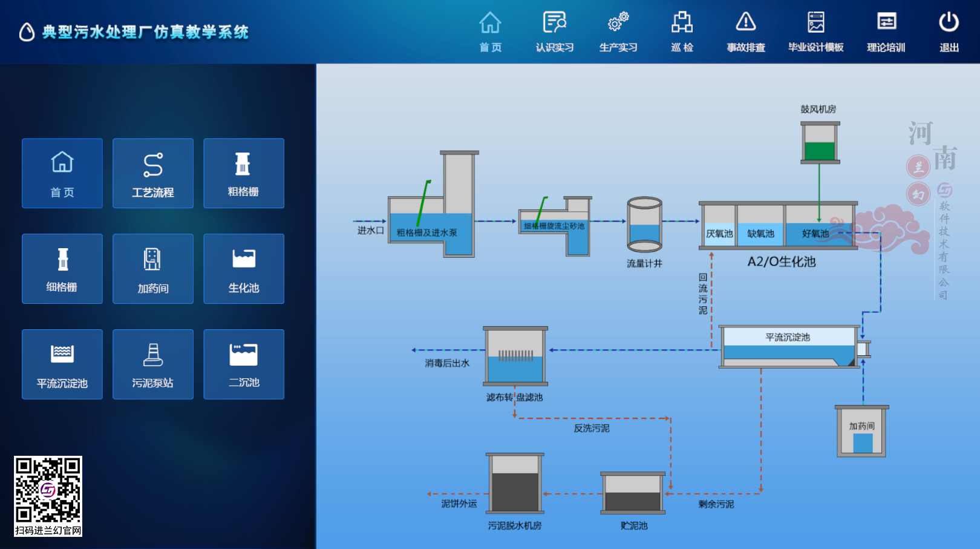Image resolution: width=980 pixels, height=549 pixels.
Task: Click the 鼓风机房 tank in diagram
Action: [x=820, y=143]
